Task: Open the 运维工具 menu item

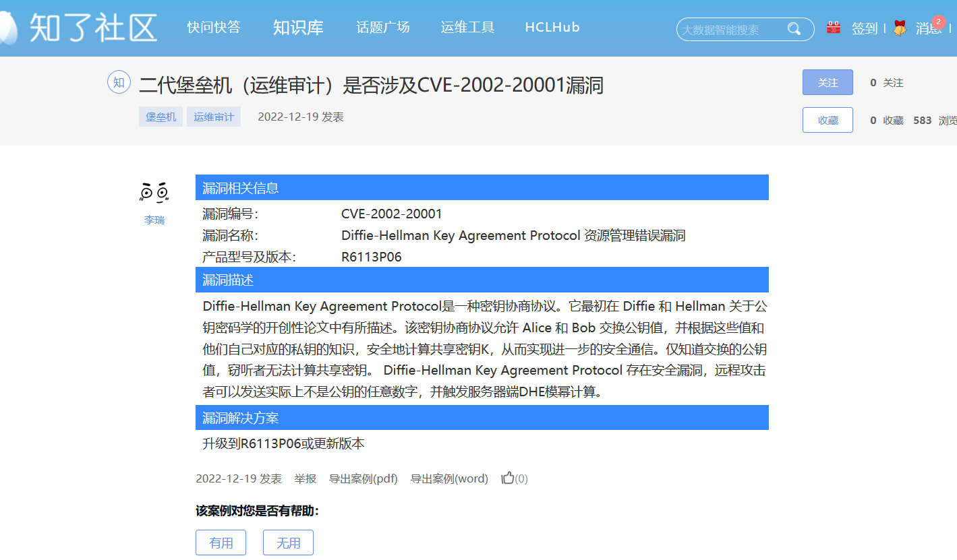Action: pyautogui.click(x=467, y=27)
